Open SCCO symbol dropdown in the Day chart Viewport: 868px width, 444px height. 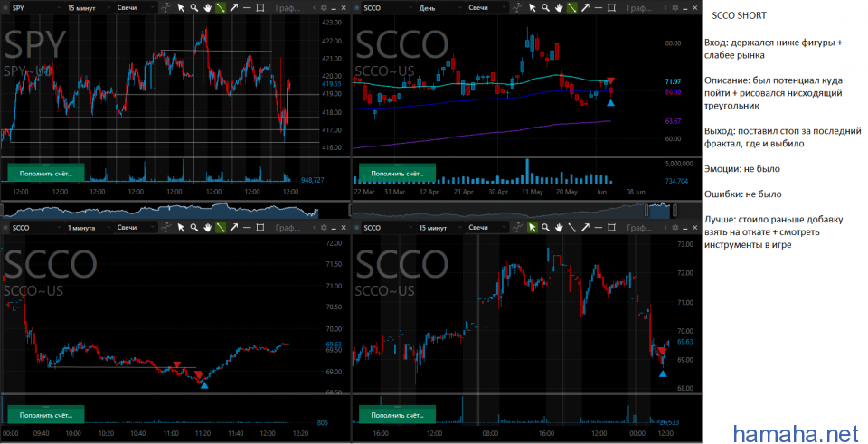[387, 8]
